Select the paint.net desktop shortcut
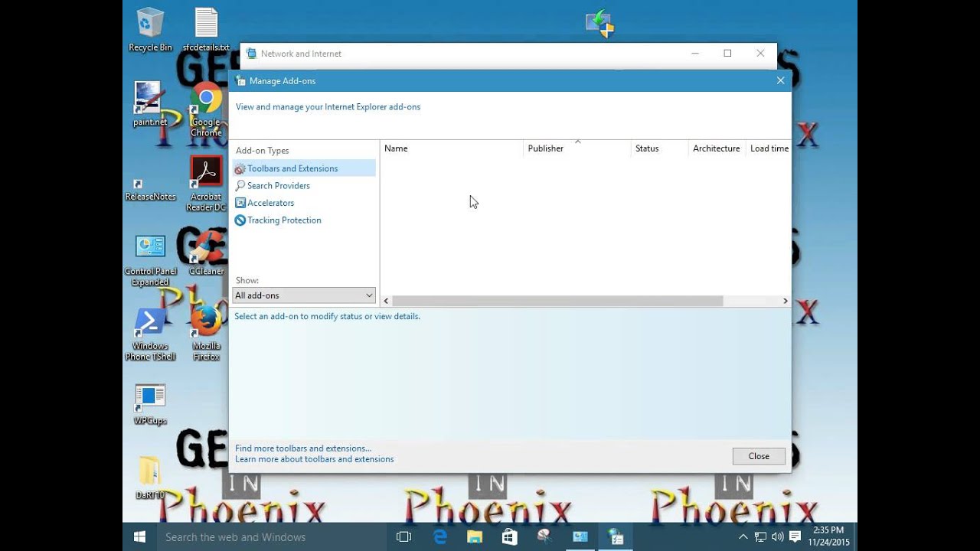The image size is (980, 551). pyautogui.click(x=150, y=103)
